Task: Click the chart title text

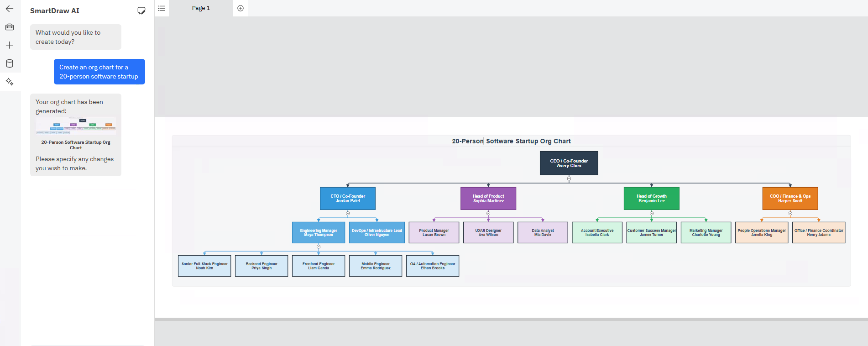Action: click(x=511, y=141)
